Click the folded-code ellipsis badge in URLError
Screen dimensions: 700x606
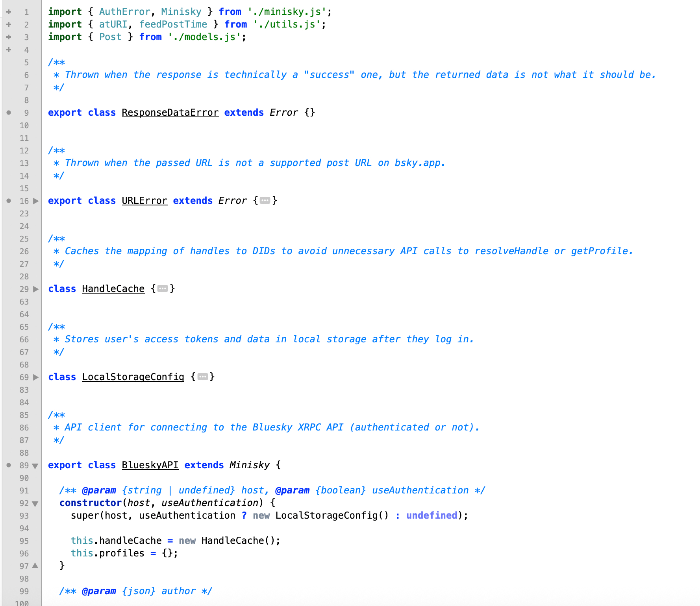coord(265,201)
